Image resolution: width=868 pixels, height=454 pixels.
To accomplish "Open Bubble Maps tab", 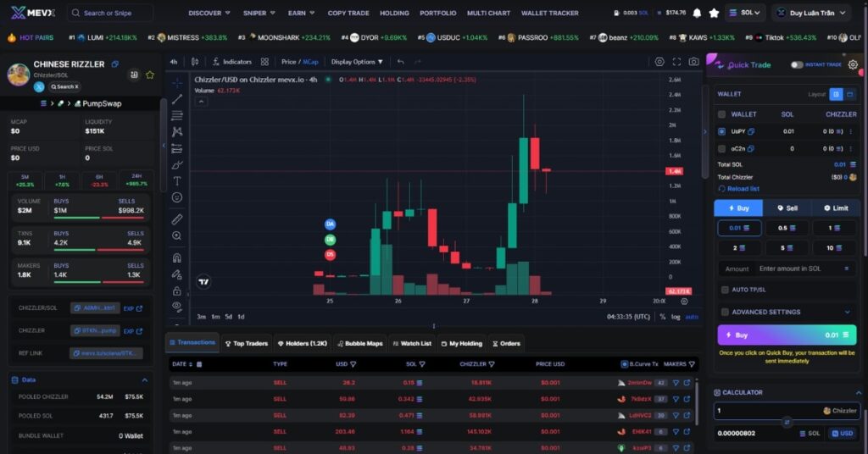I will tap(360, 343).
